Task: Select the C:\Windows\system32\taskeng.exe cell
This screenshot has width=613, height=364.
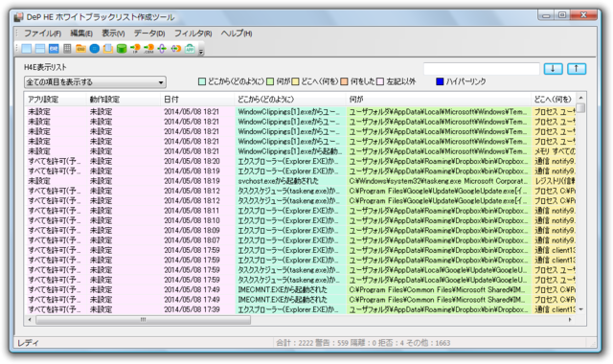Action: [x=439, y=181]
